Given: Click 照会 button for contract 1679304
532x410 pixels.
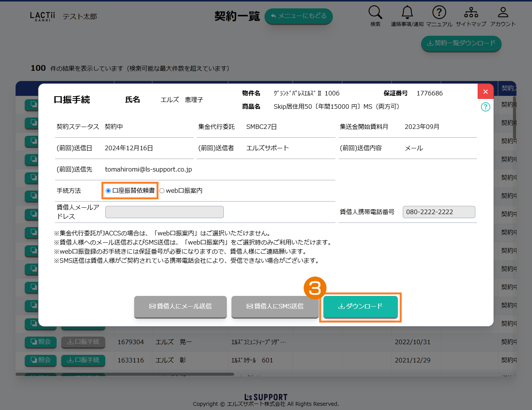Looking at the screenshot, I should pos(41,342).
